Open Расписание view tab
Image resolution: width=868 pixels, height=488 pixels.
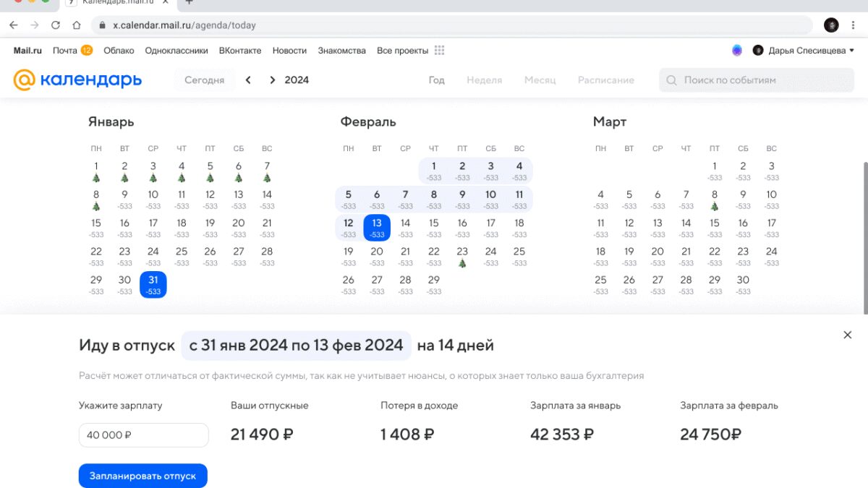(605, 80)
